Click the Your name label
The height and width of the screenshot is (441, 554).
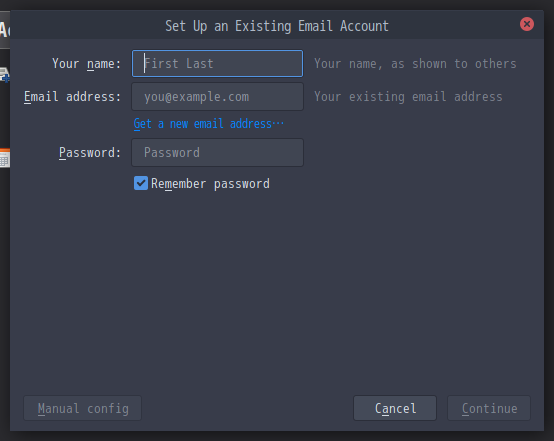(87, 64)
